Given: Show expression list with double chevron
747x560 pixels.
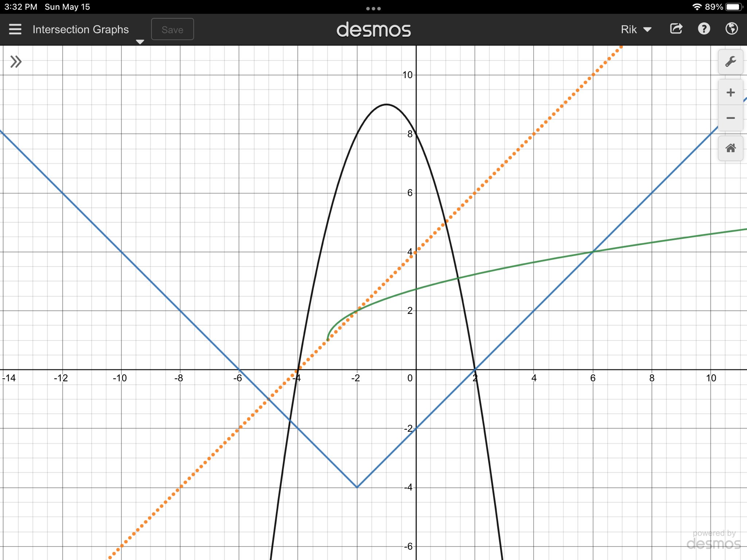Looking at the screenshot, I should point(16,62).
